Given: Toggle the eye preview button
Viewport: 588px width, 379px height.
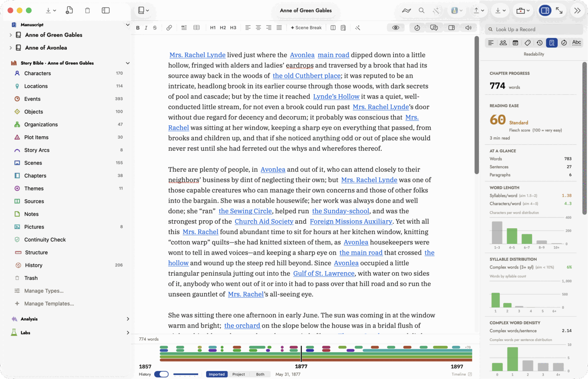Looking at the screenshot, I should pyautogui.click(x=396, y=28).
